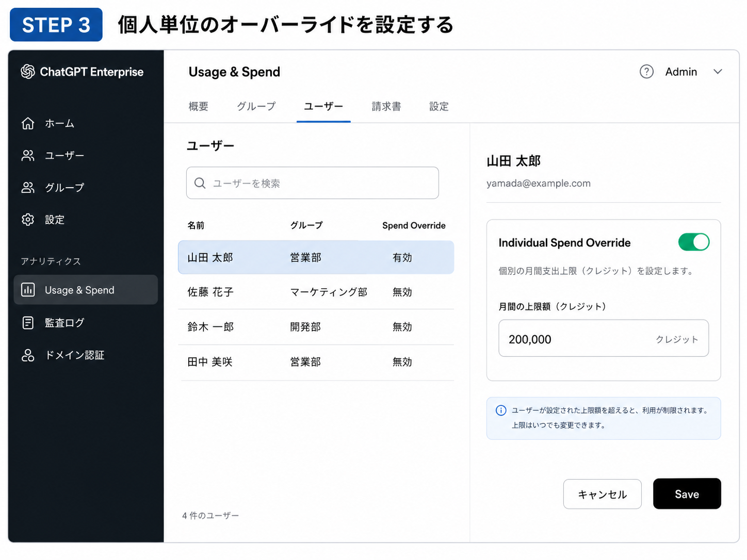Click the ドメイン認証 icon in sidebar
747x560 pixels.
tap(28, 355)
